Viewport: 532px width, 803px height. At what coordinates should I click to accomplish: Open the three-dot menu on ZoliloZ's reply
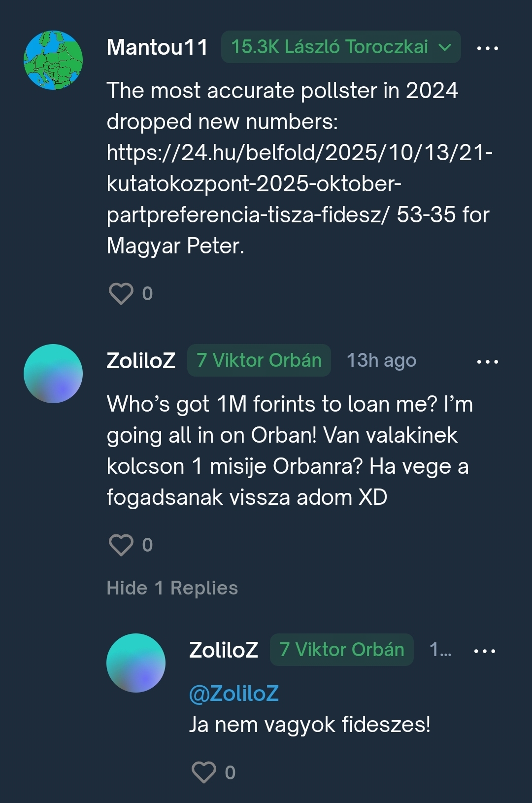484,651
